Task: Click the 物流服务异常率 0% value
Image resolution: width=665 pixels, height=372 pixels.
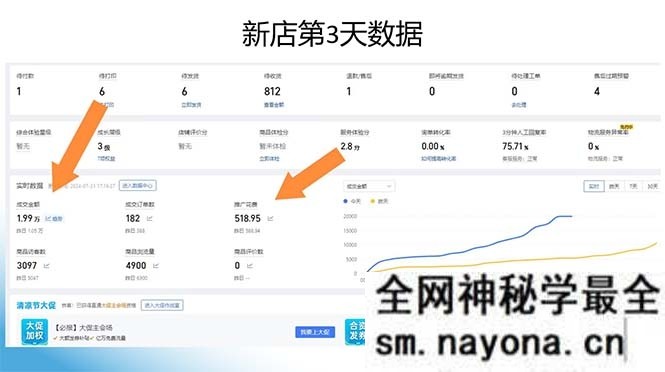Action: pyautogui.click(x=593, y=146)
